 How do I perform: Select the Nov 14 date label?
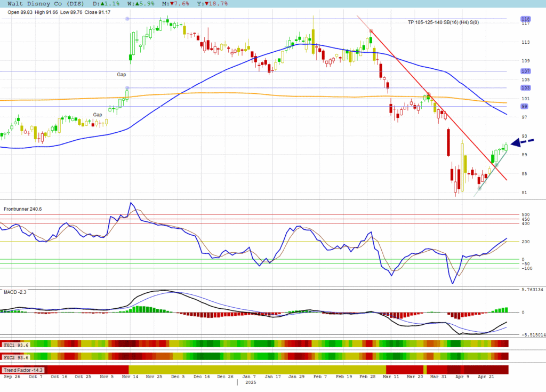(130, 377)
